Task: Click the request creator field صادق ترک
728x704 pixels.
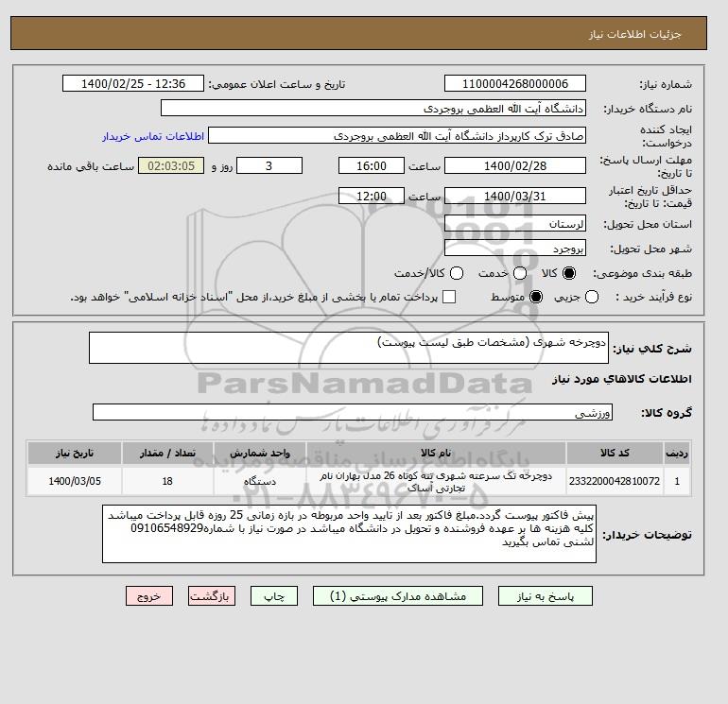Action: pos(397,136)
